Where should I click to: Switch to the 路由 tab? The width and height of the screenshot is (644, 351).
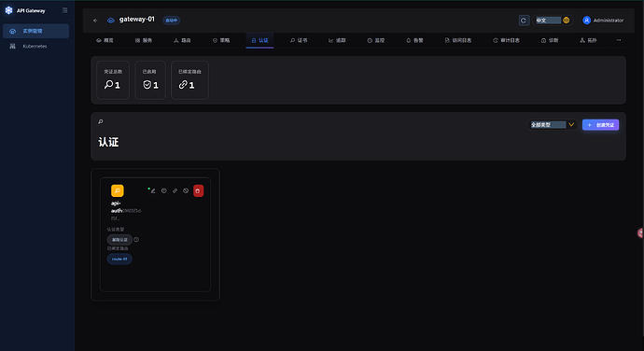pyautogui.click(x=182, y=40)
